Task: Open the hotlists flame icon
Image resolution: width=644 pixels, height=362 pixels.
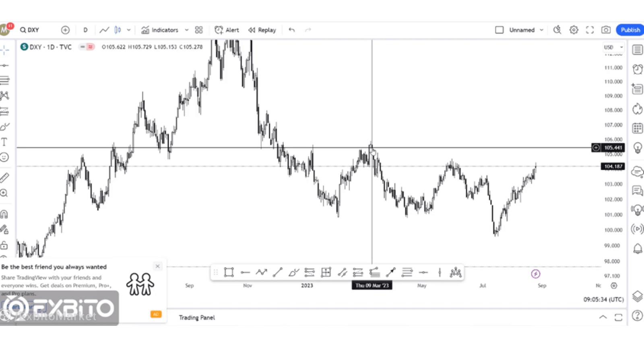Action: click(x=637, y=109)
